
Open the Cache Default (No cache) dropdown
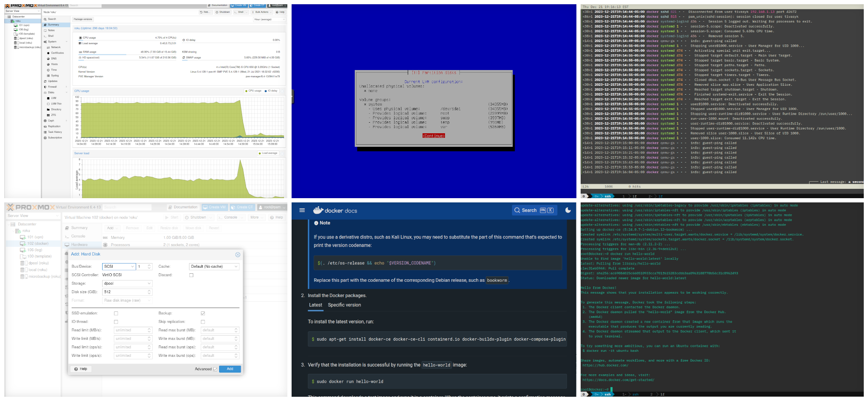click(x=214, y=266)
